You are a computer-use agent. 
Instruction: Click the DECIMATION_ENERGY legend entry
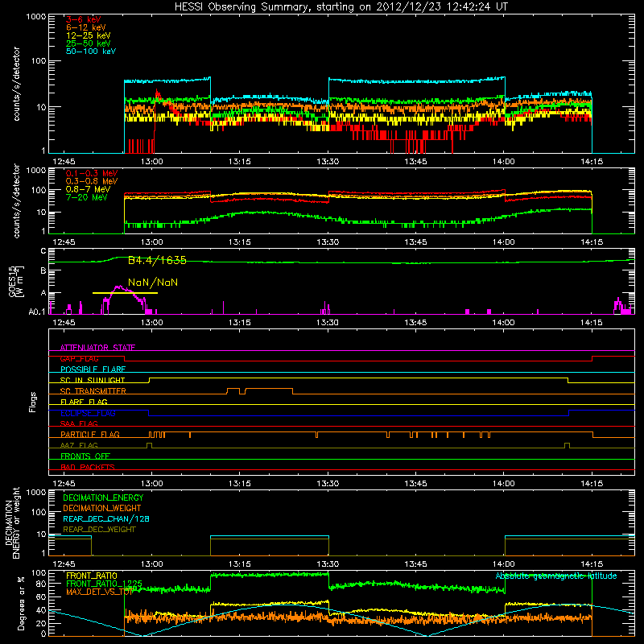103,497
